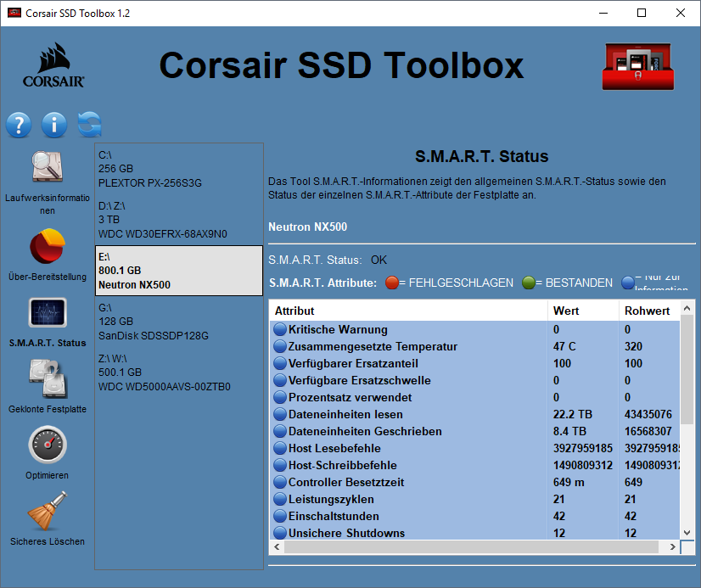Open the blue info icon
This screenshot has height=588, width=701.
pos(53,125)
